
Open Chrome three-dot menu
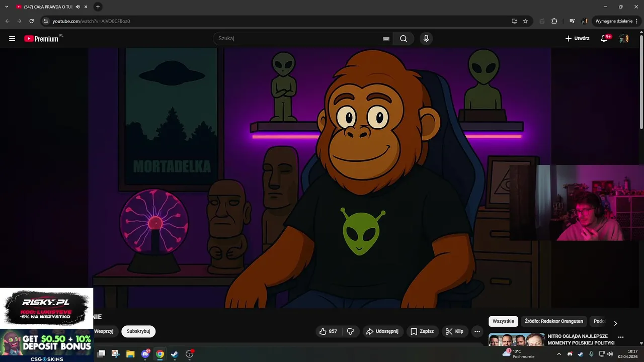637,21
